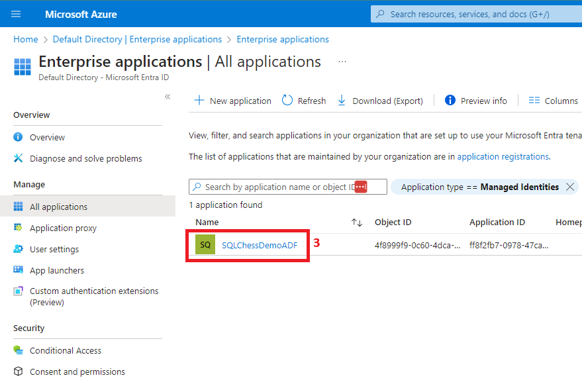Click the Columns list icon

click(x=534, y=100)
